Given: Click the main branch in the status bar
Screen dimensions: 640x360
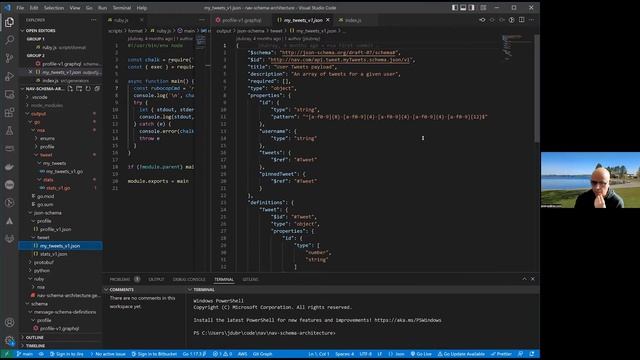Looking at the screenshot, I should click(25, 354).
